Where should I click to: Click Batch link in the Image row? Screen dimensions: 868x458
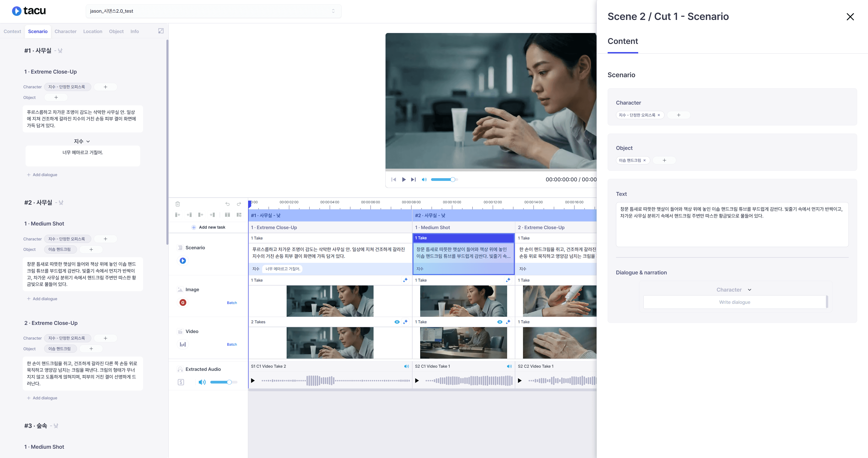click(232, 303)
